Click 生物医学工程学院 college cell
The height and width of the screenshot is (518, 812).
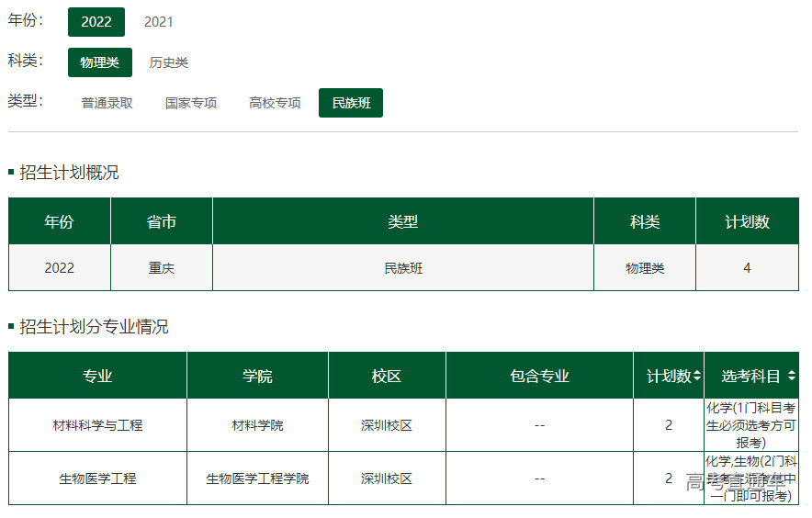click(257, 479)
